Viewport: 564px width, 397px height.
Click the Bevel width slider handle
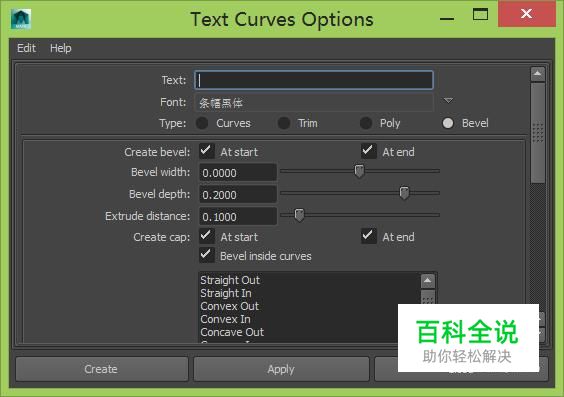(359, 171)
